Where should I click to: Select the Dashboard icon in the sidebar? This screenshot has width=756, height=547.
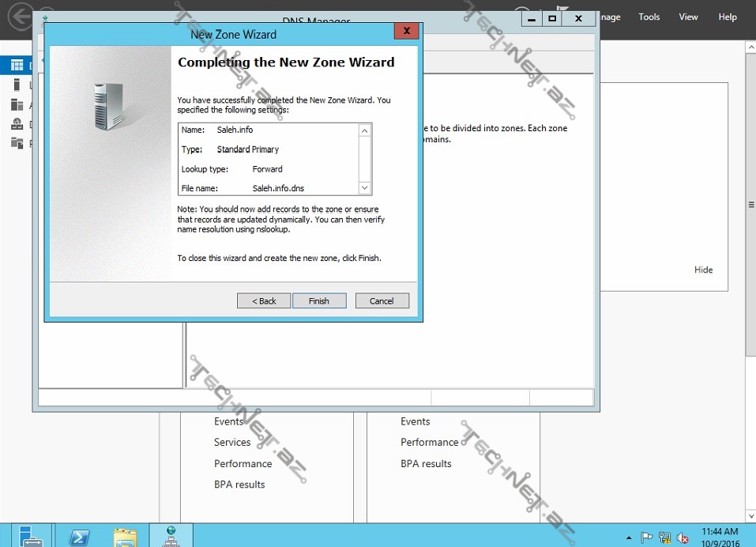(17, 66)
